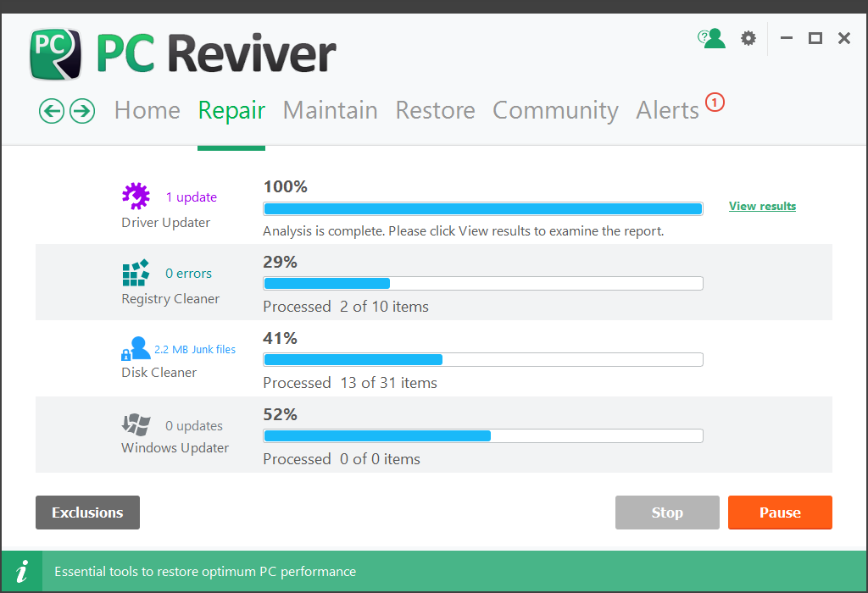868x593 pixels.
Task: Open settings via the gear icon
Action: point(748,38)
